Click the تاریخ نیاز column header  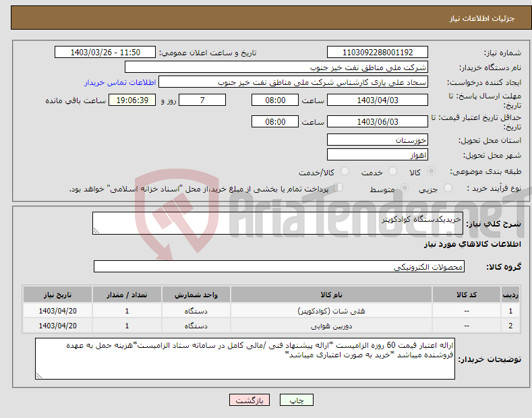(58, 295)
